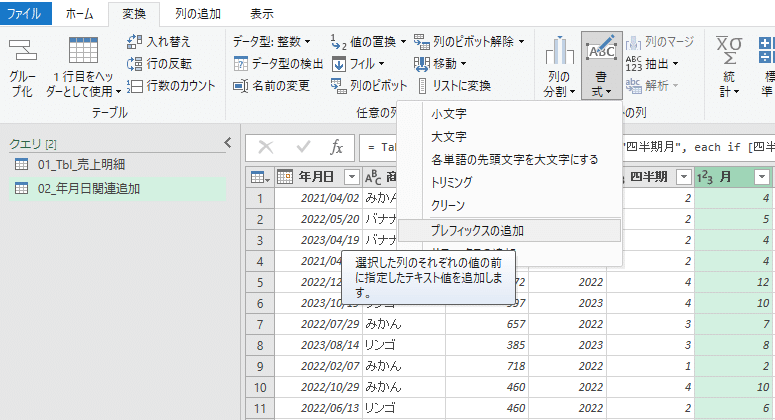Select the 02_年月日関連追加 query
This screenshot has width=775, height=420.
pos(118,188)
